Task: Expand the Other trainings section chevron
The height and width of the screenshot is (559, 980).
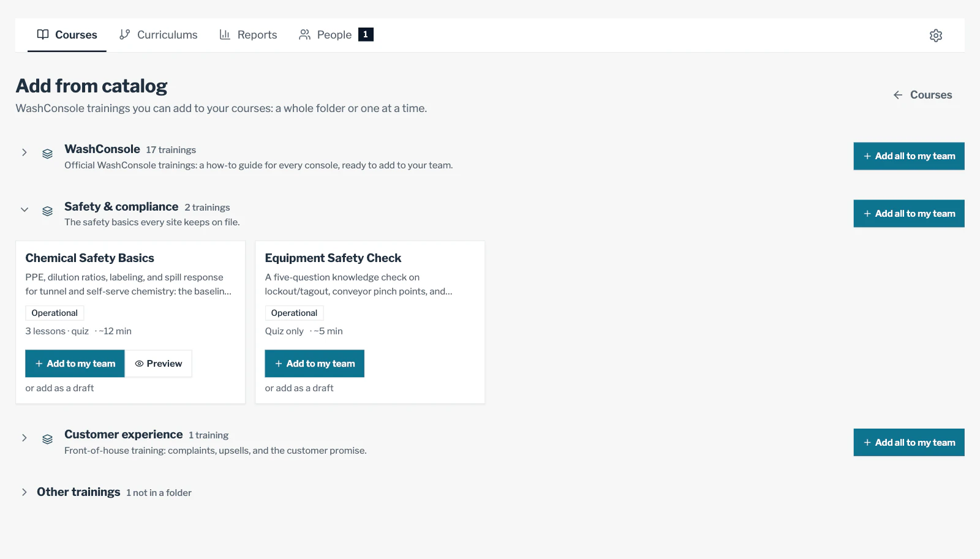Action: [x=24, y=492]
